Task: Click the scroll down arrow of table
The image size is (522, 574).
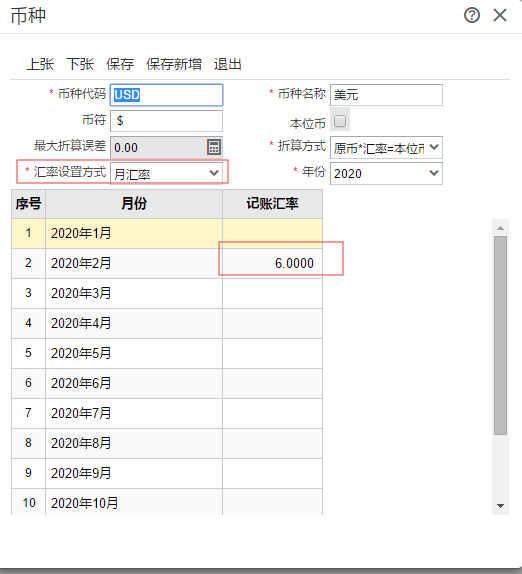Action: 500,506
